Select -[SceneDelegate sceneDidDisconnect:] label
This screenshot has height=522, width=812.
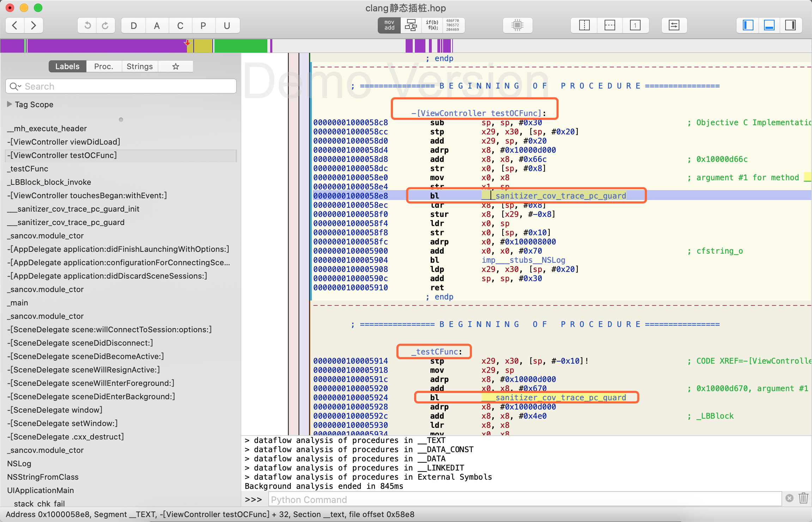coord(80,343)
